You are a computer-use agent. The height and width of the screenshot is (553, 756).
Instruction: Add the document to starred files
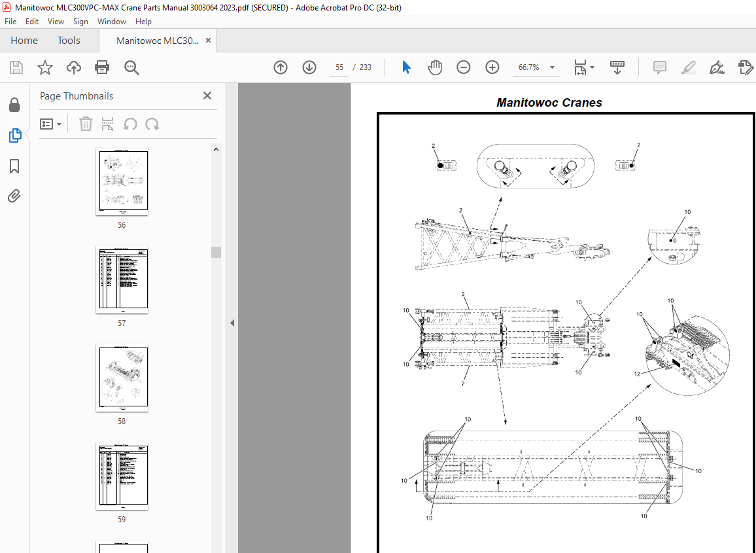tap(45, 67)
